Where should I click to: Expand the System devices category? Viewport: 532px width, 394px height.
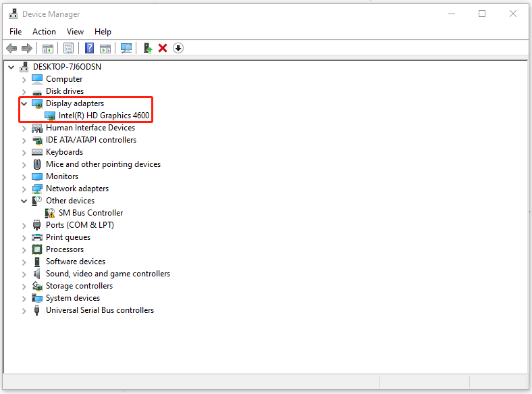point(24,299)
